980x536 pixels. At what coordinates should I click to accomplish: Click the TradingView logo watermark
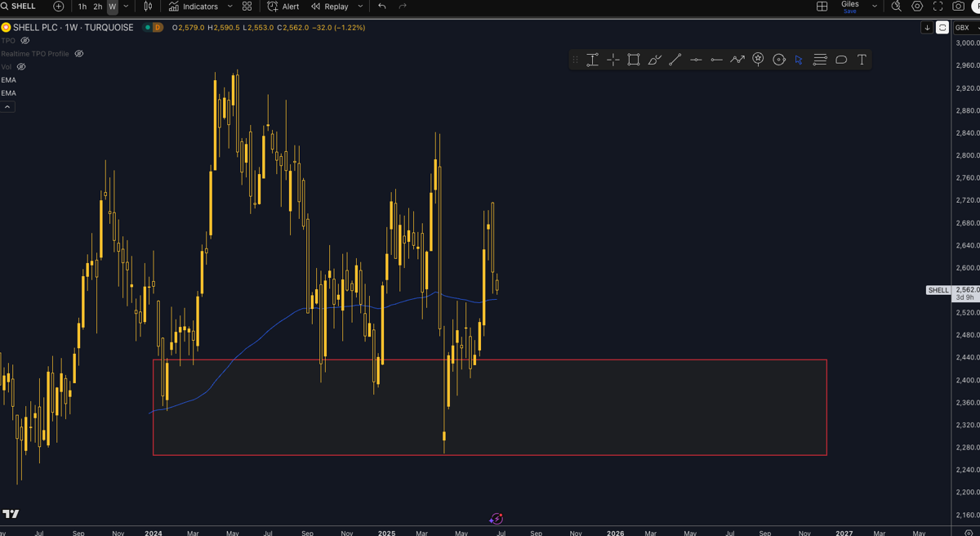click(11, 514)
